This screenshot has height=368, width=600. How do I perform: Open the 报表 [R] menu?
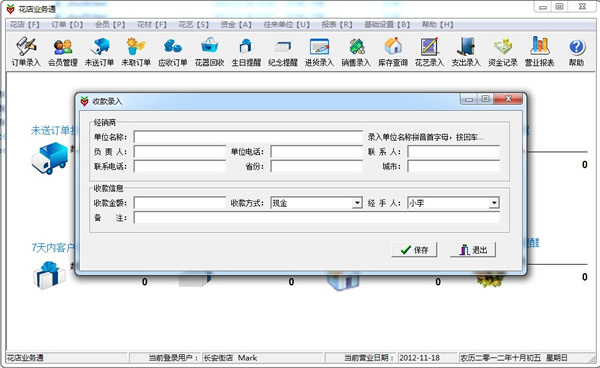click(x=337, y=24)
